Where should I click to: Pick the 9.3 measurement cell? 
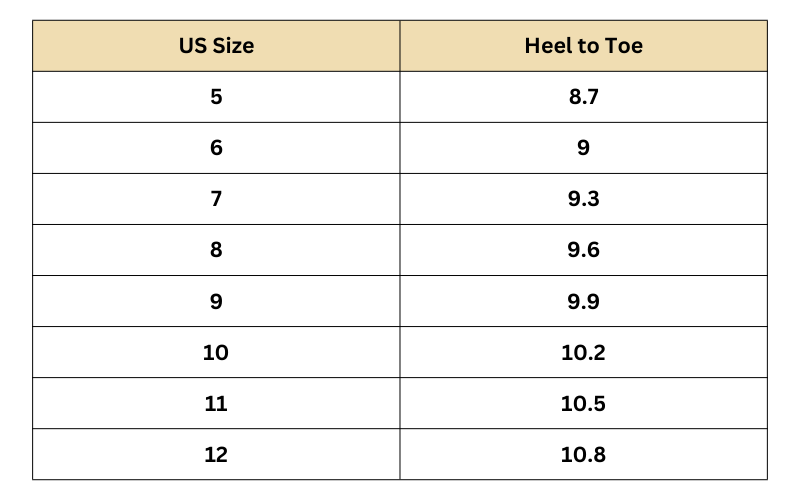tap(583, 199)
